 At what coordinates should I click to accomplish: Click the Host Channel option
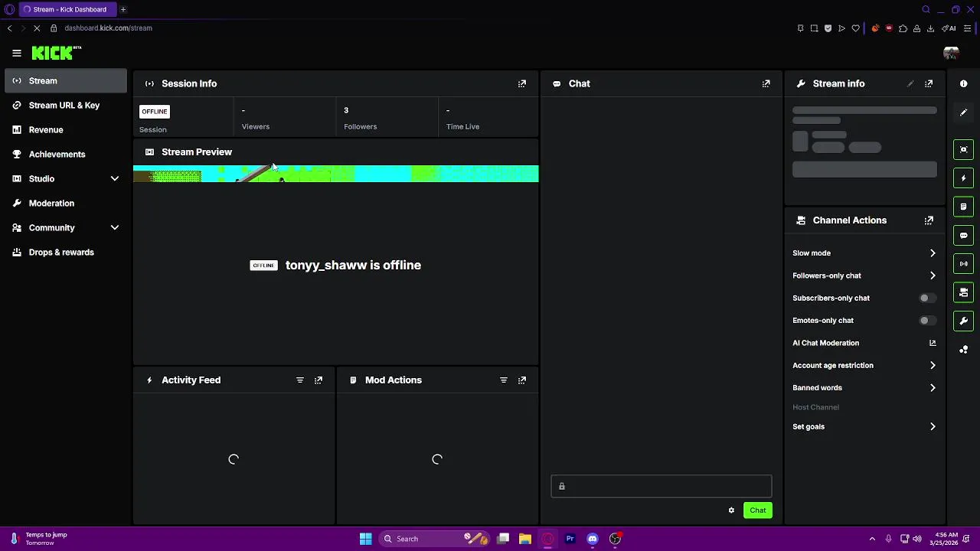pos(815,407)
